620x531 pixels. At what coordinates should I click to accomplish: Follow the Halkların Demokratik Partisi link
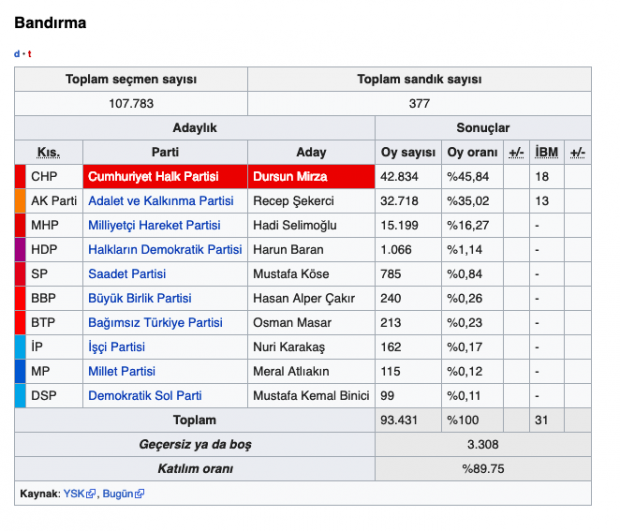click(x=165, y=249)
